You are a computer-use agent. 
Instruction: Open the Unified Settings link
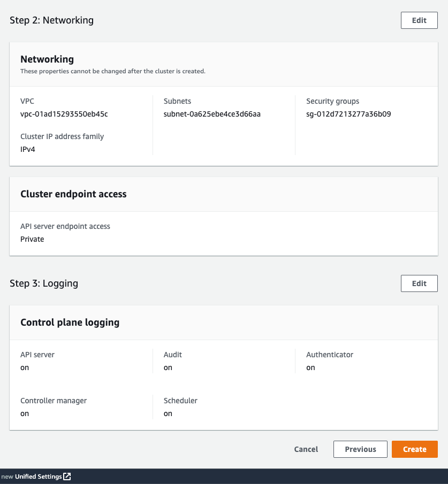pos(39,477)
